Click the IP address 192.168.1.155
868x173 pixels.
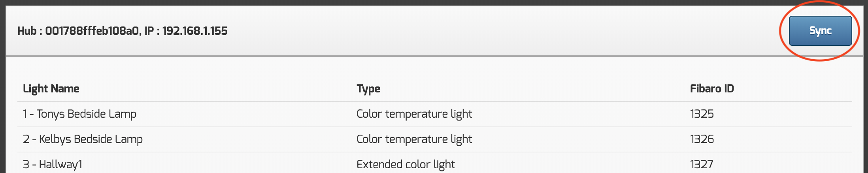tap(195, 31)
